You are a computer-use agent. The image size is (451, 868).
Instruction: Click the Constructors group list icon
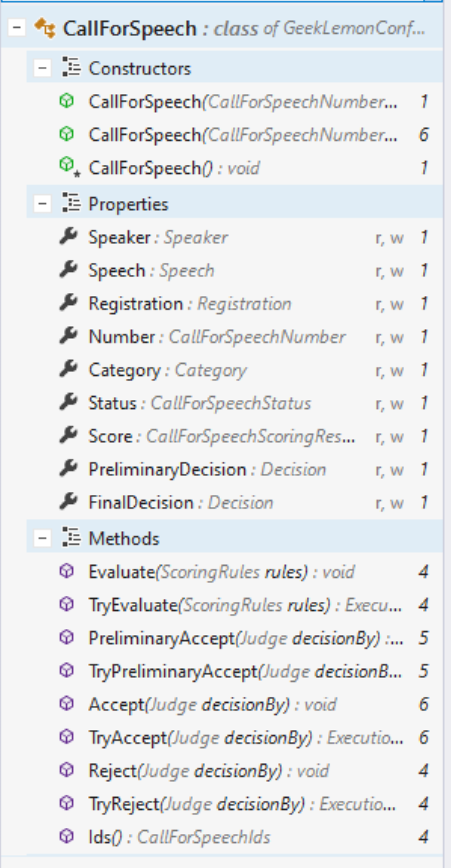tap(71, 67)
